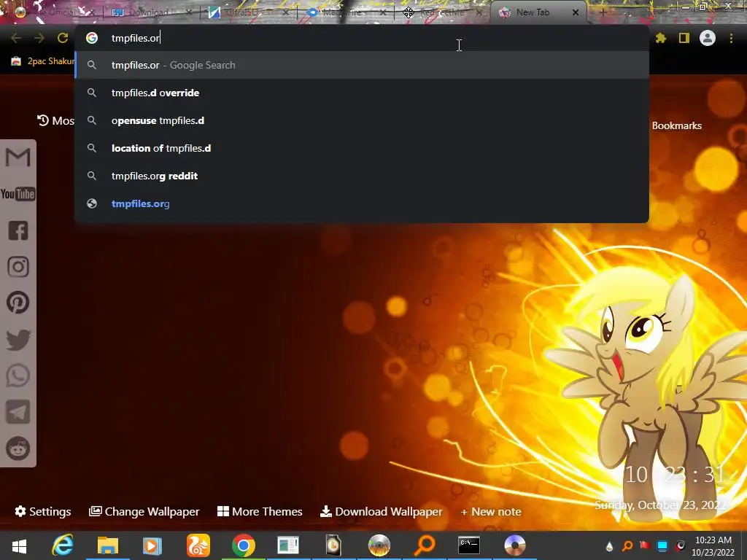Go back with the browser back arrow
This screenshot has width=747, height=560.
pos(16,38)
